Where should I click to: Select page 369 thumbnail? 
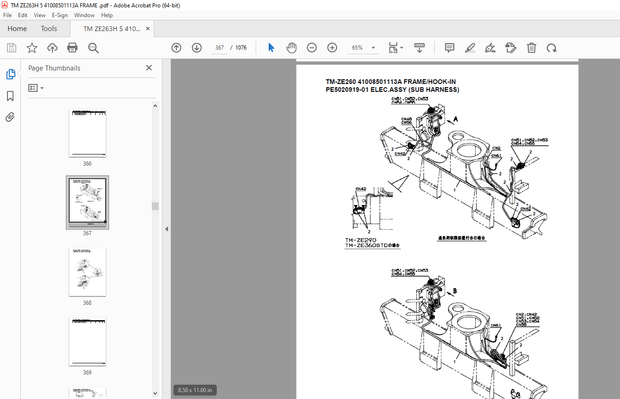[87, 342]
